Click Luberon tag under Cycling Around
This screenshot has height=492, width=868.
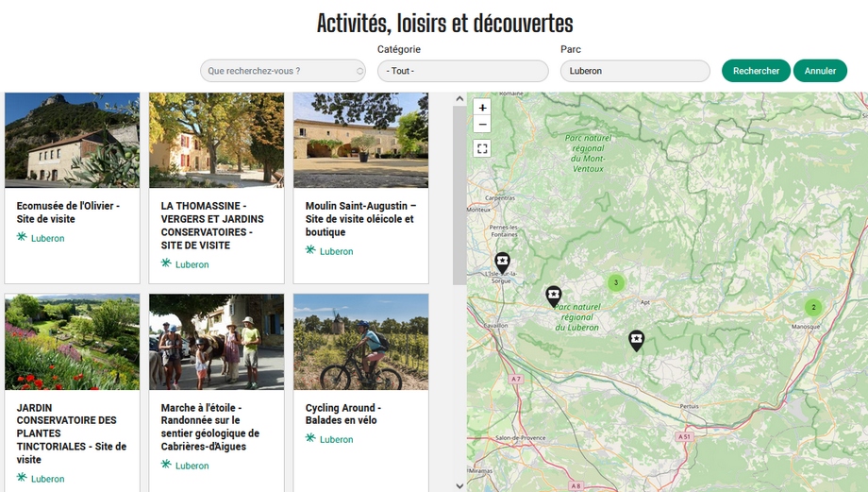[337, 439]
